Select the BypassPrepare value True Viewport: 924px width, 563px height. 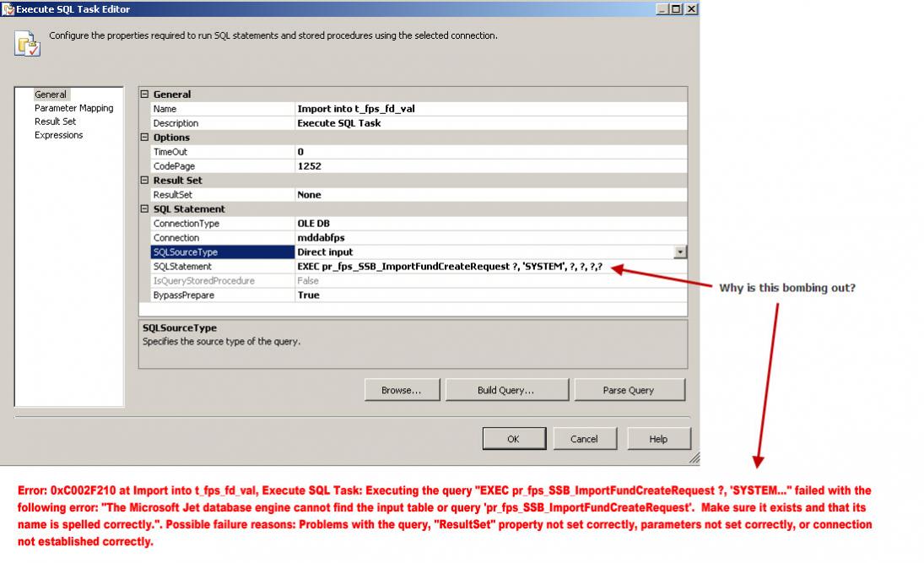coord(491,295)
